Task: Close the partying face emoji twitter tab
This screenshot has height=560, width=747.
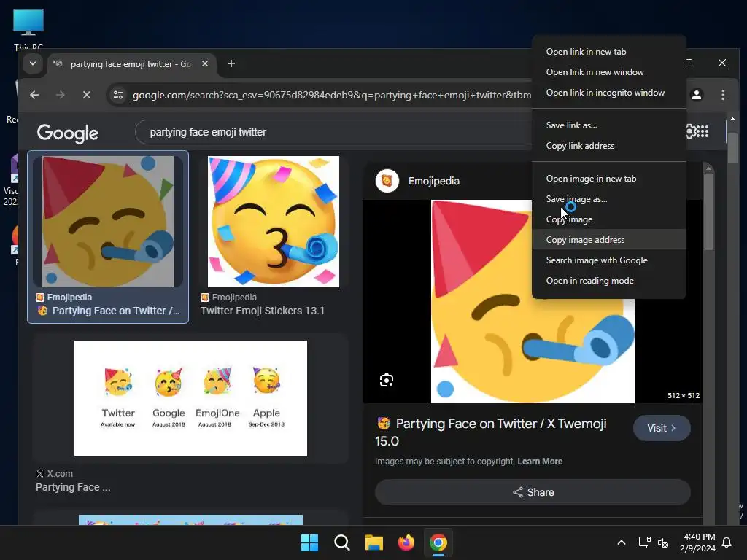Action: click(x=205, y=63)
